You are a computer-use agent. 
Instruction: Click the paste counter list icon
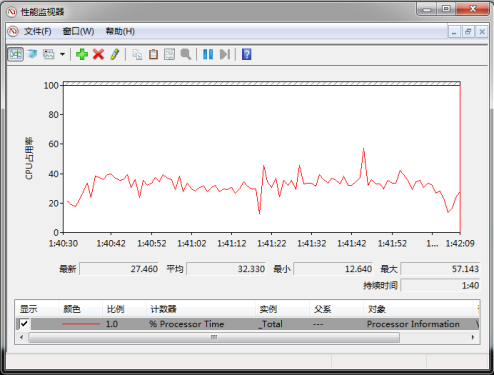click(153, 54)
